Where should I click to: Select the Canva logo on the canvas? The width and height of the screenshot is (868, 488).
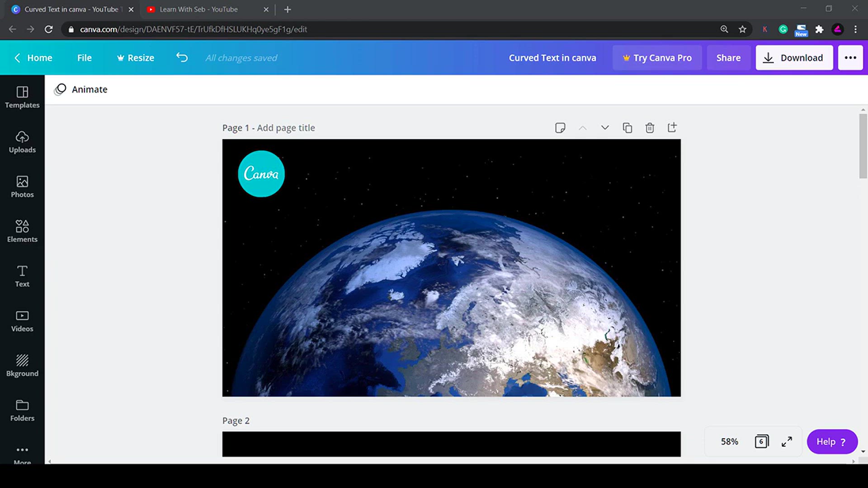(261, 174)
